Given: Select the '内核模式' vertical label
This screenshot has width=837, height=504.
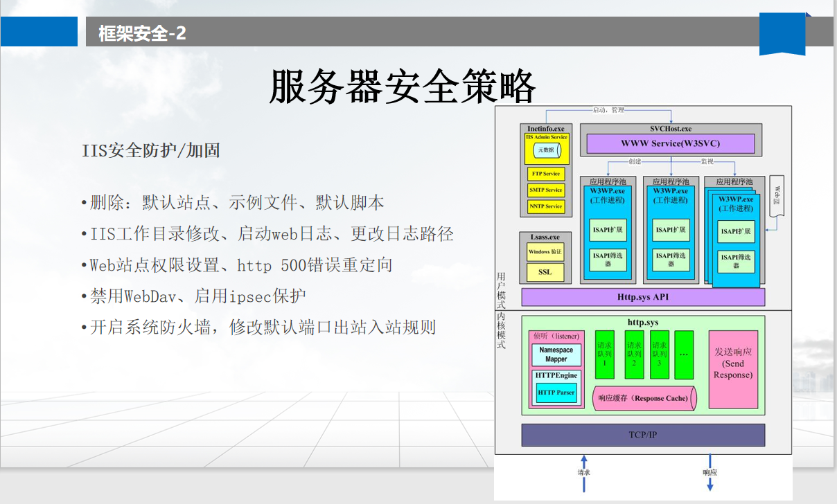Looking at the screenshot, I should click(502, 330).
